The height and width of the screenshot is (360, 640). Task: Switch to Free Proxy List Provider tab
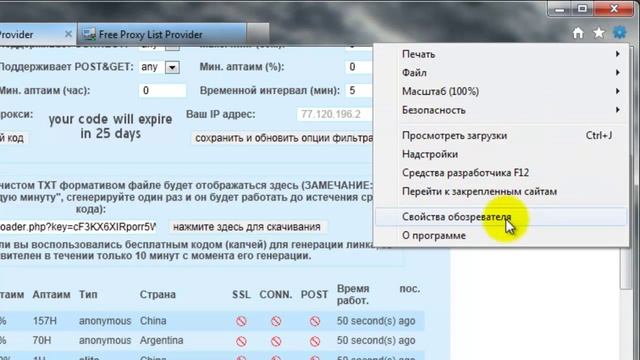[x=161, y=35]
